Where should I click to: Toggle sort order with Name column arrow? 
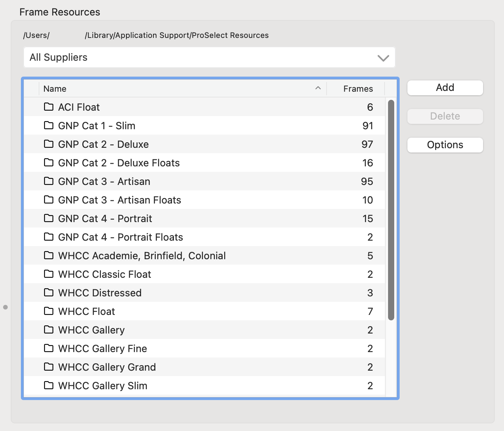(318, 88)
